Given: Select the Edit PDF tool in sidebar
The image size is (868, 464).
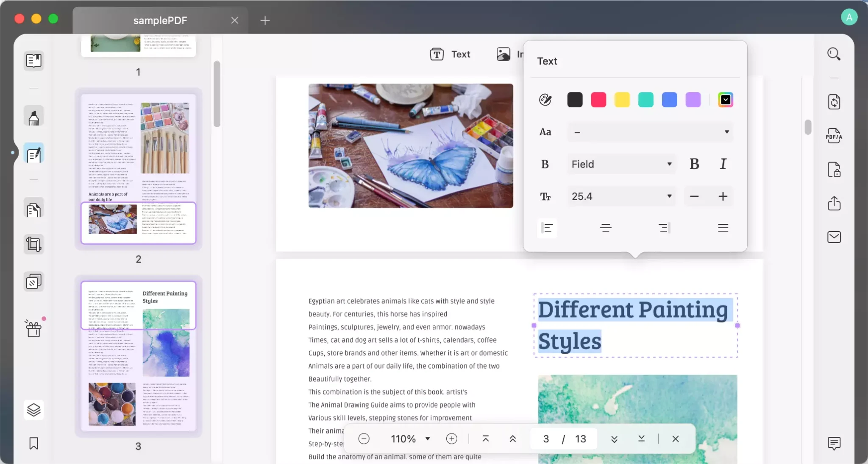Looking at the screenshot, I should tap(33, 154).
